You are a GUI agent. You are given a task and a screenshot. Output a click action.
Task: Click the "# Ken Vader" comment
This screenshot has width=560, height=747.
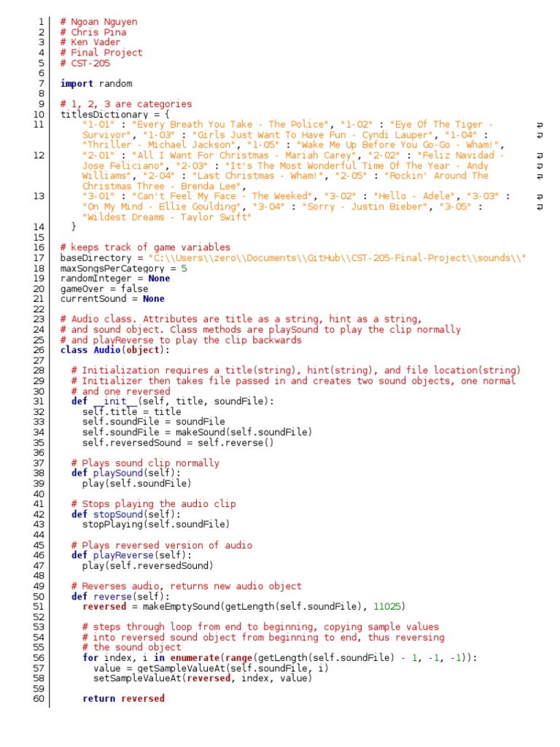pos(90,42)
